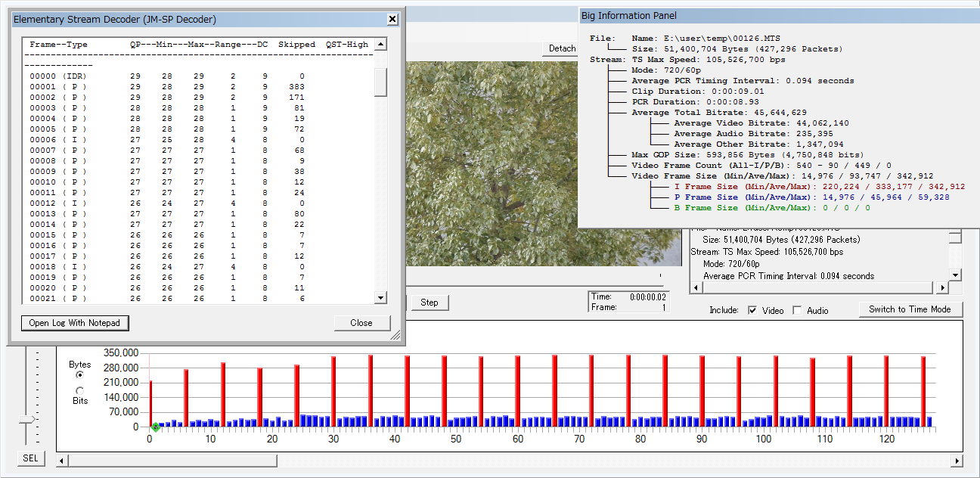The height and width of the screenshot is (478, 980).
Task: Click the chart scrollbar's left arrow
Action: click(62, 461)
